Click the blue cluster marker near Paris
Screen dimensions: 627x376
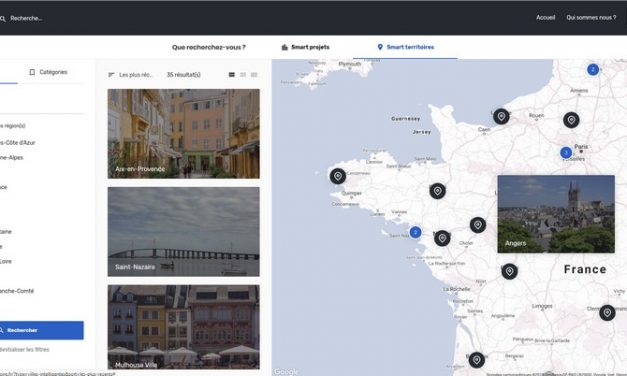(x=566, y=152)
